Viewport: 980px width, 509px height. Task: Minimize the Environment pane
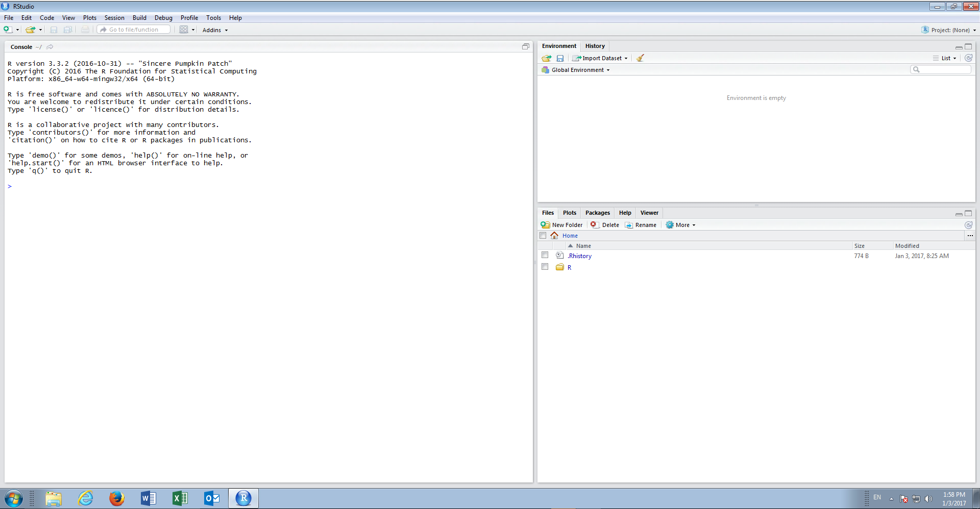[959, 47]
